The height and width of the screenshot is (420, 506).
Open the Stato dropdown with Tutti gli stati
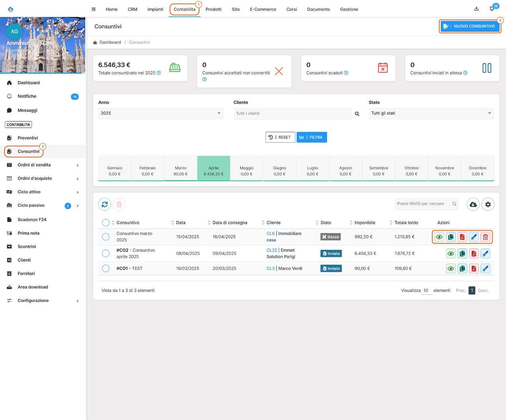click(x=431, y=113)
